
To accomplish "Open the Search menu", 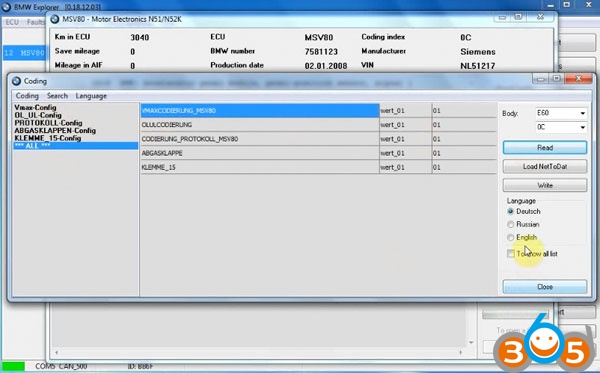I will (x=57, y=96).
